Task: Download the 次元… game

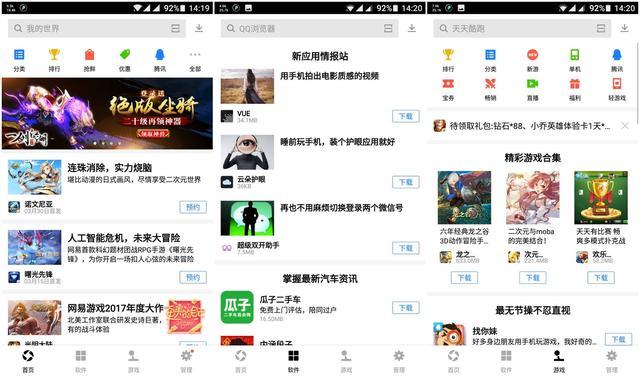Action: (x=533, y=278)
